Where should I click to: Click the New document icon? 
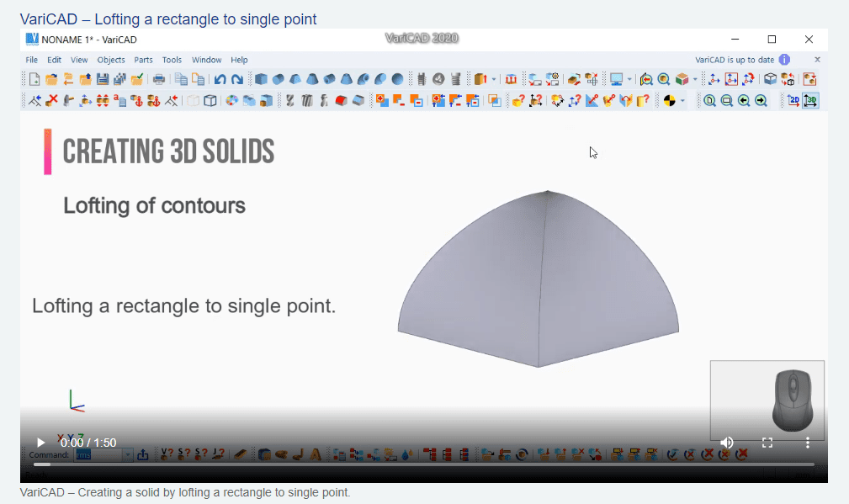pyautogui.click(x=34, y=80)
